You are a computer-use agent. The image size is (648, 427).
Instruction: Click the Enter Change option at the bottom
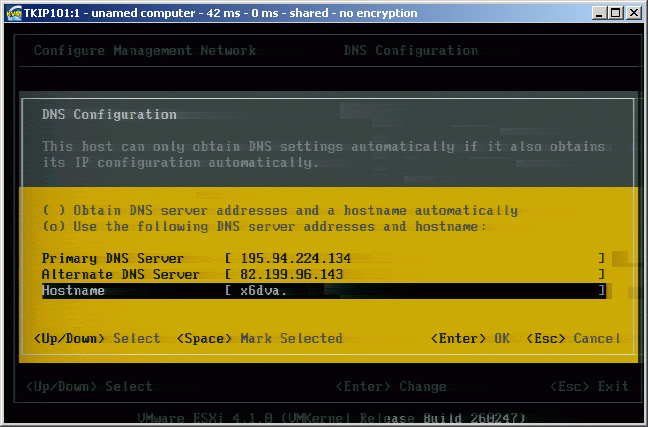(x=391, y=386)
